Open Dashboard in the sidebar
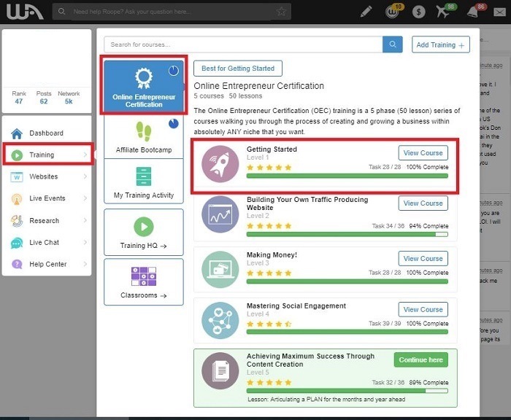This screenshot has width=511, height=420. [x=47, y=133]
